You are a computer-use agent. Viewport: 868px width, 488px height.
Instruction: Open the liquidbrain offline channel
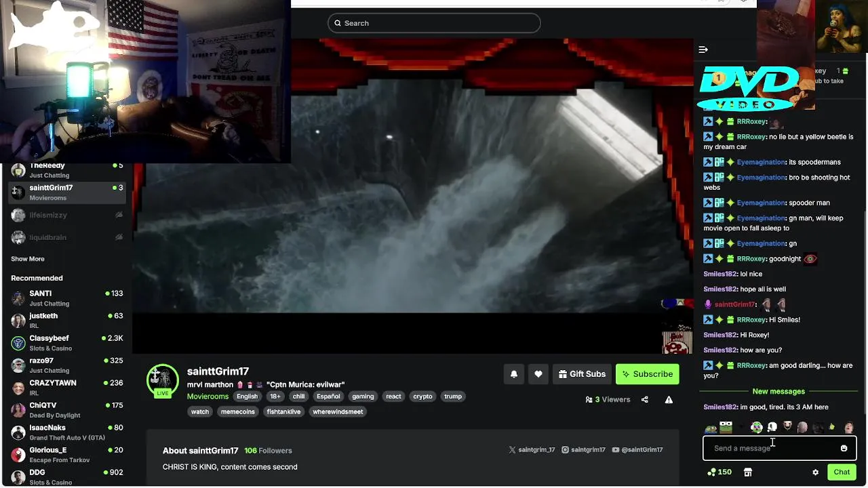[66, 237]
